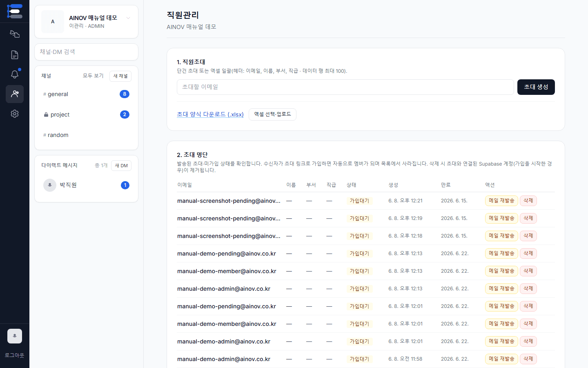Delete the invite created 오후 12:19
Image resolution: width=588 pixels, height=368 pixels.
[528, 218]
